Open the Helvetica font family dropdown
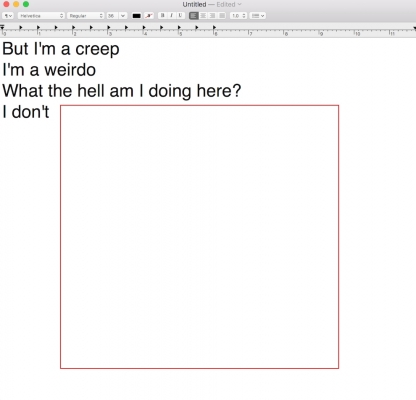 point(41,16)
